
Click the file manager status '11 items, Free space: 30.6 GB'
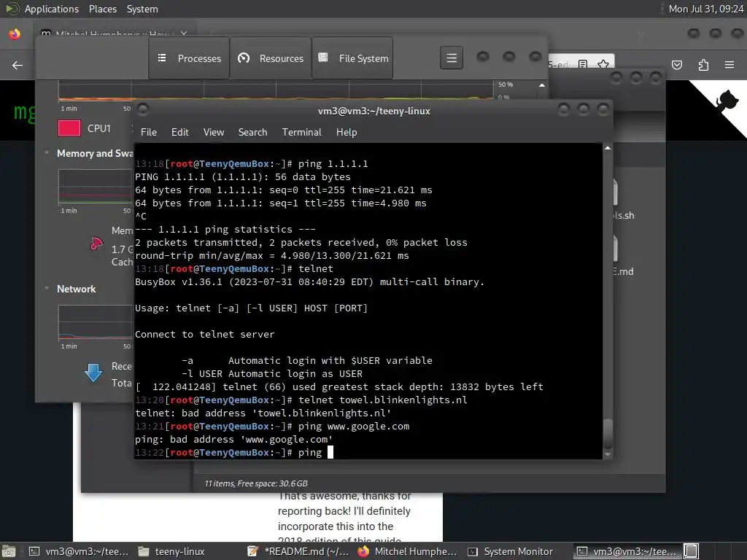[x=256, y=483]
